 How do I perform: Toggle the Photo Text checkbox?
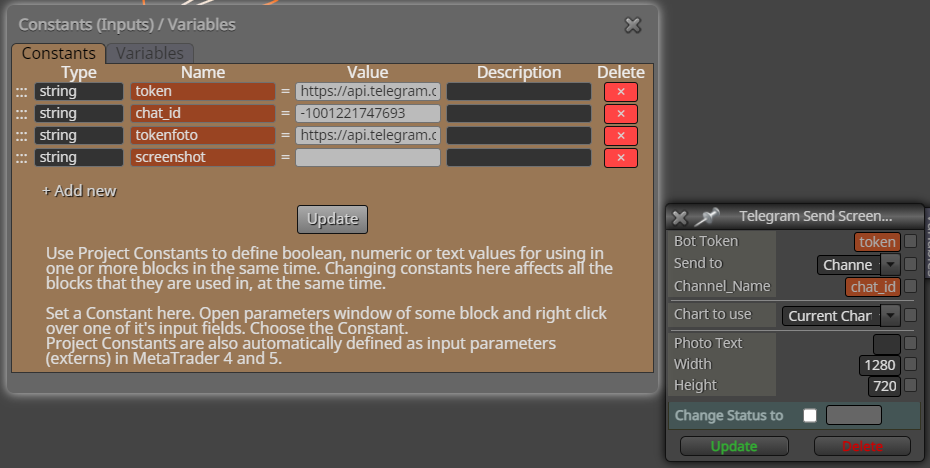click(910, 343)
